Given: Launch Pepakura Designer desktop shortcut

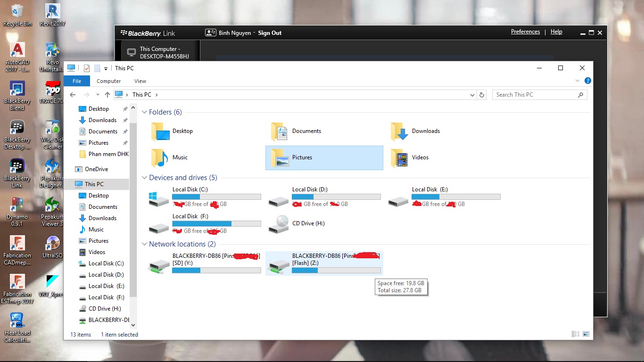Looking at the screenshot, I should point(51,173).
